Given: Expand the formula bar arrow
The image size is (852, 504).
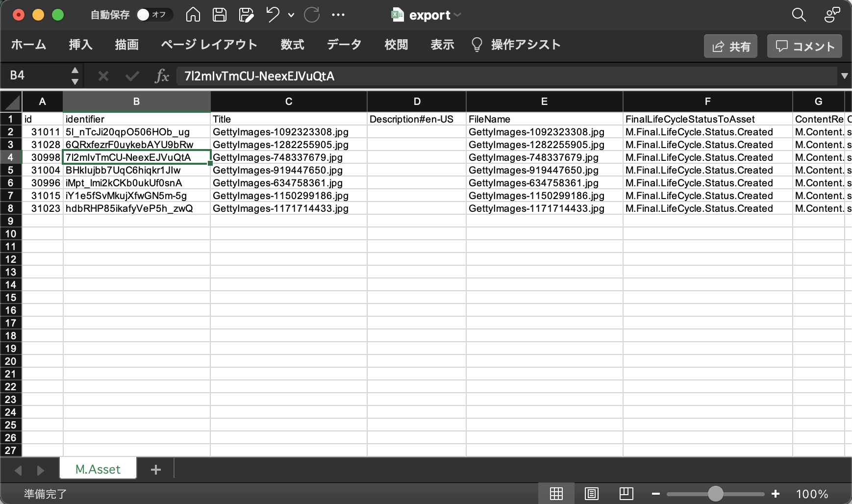Looking at the screenshot, I should [x=844, y=76].
